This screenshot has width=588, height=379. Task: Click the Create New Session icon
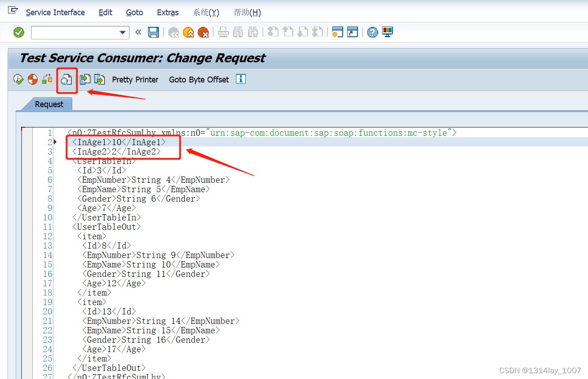[x=337, y=32]
